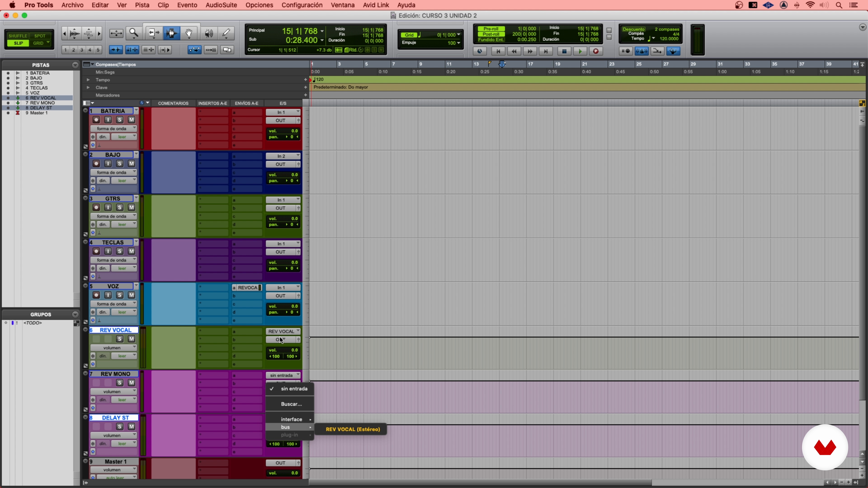Record-enable the BAJO track
Viewport: 868px width, 488px height.
96,164
